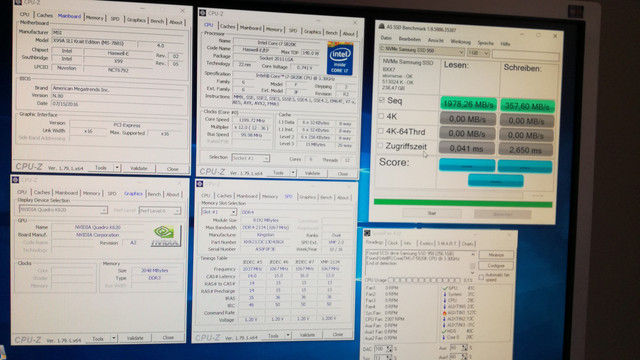
Task: Click the 357,60 MB/s Seq write result
Action: point(527,106)
